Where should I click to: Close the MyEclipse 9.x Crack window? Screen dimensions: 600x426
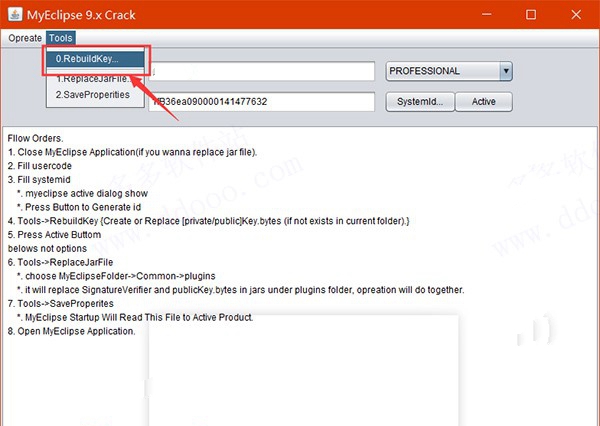tap(576, 15)
